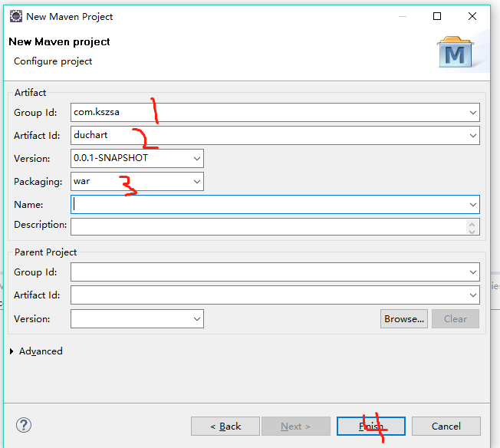The width and height of the screenshot is (500, 448).
Task: Click the Cancel button
Action: coord(446,426)
